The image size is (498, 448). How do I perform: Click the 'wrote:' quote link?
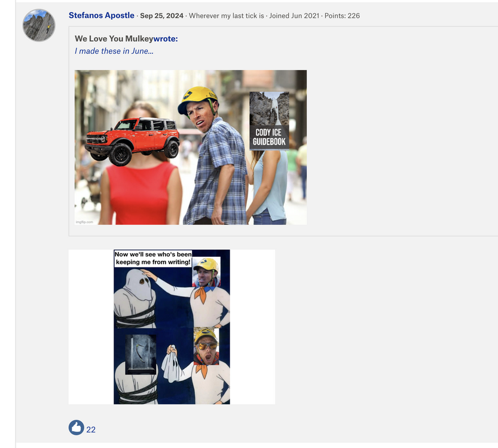tap(166, 39)
